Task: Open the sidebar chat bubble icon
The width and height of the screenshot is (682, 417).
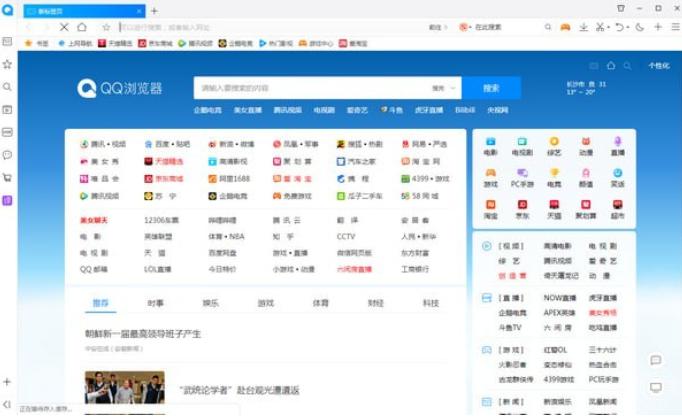Action: click(7, 155)
